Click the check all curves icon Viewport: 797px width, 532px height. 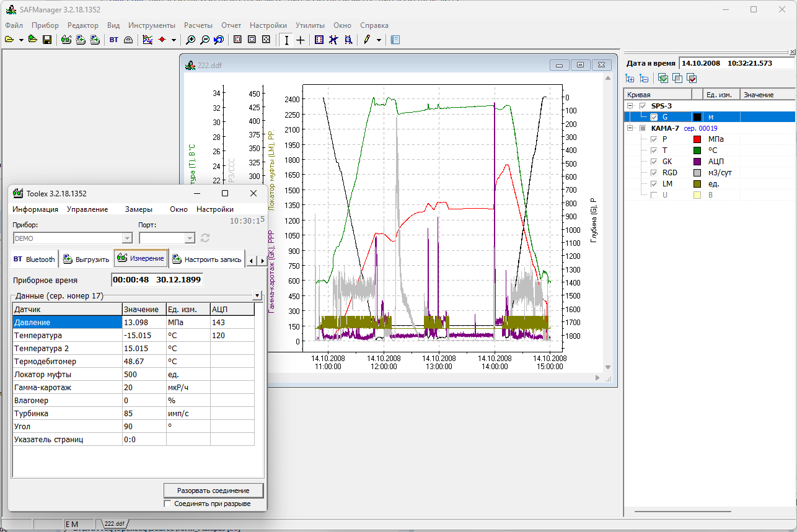663,78
